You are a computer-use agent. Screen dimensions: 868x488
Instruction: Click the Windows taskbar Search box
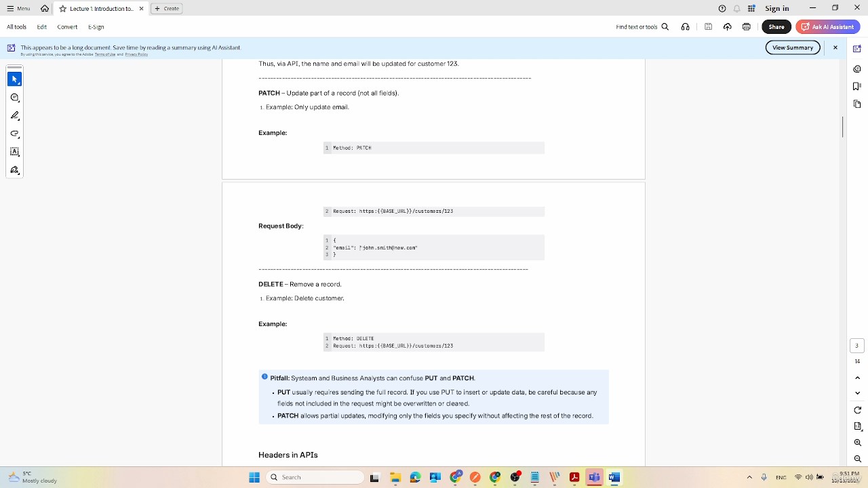(316, 477)
